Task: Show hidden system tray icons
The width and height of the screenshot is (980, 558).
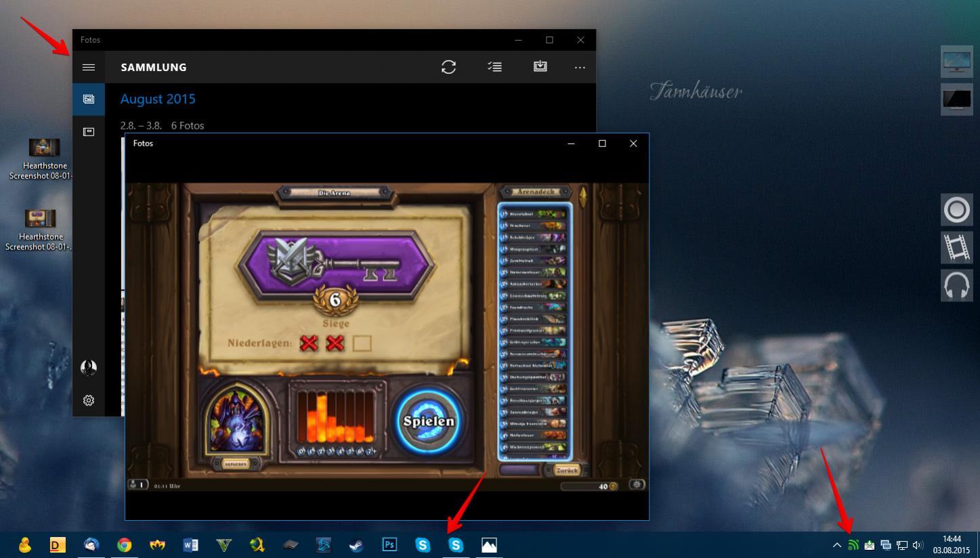Action: pyautogui.click(x=837, y=545)
